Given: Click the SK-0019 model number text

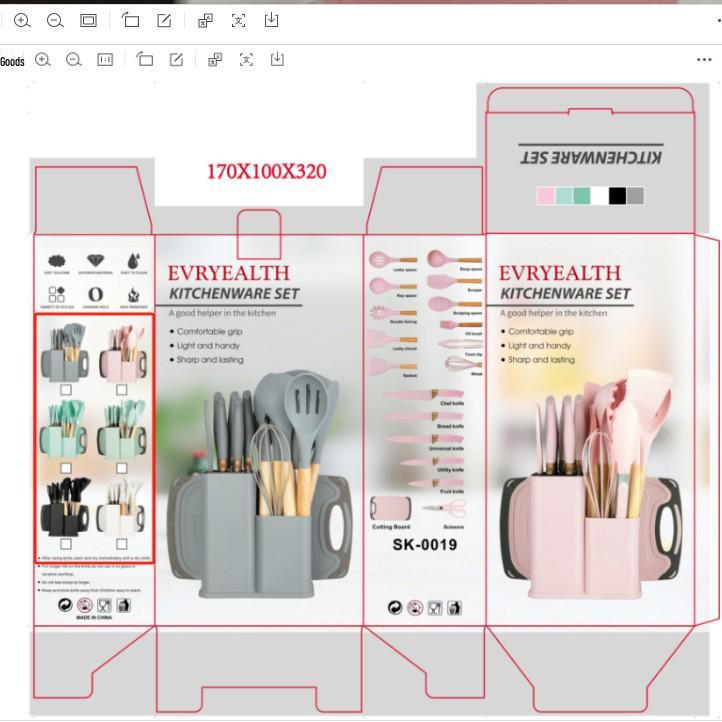Looking at the screenshot, I should click(x=424, y=545).
